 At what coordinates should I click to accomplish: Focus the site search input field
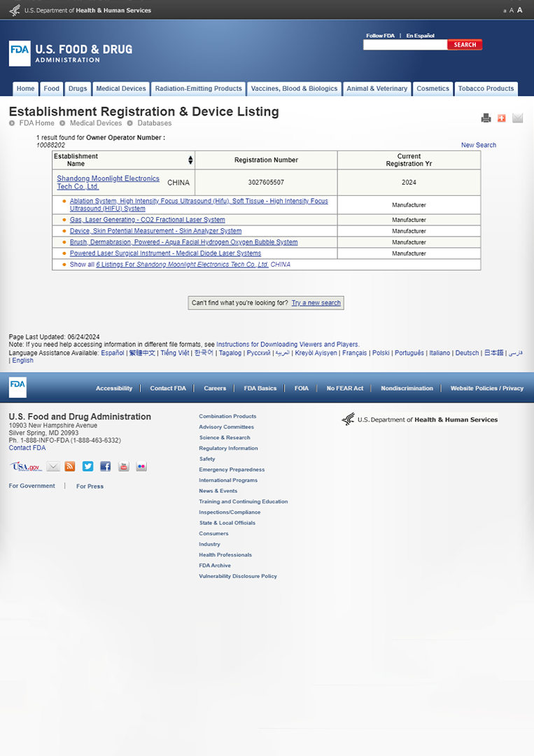click(405, 45)
